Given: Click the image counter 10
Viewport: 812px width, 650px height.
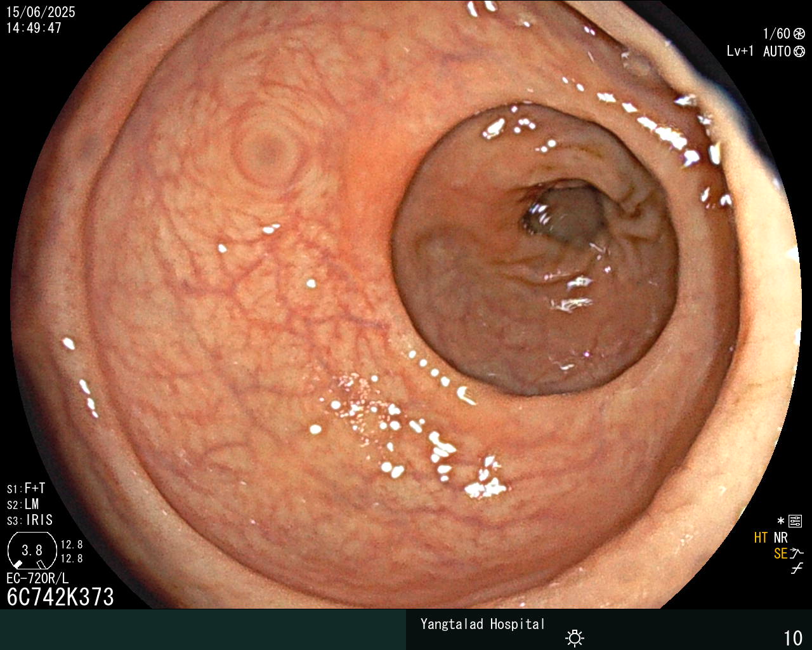Looking at the screenshot, I should (x=793, y=638).
